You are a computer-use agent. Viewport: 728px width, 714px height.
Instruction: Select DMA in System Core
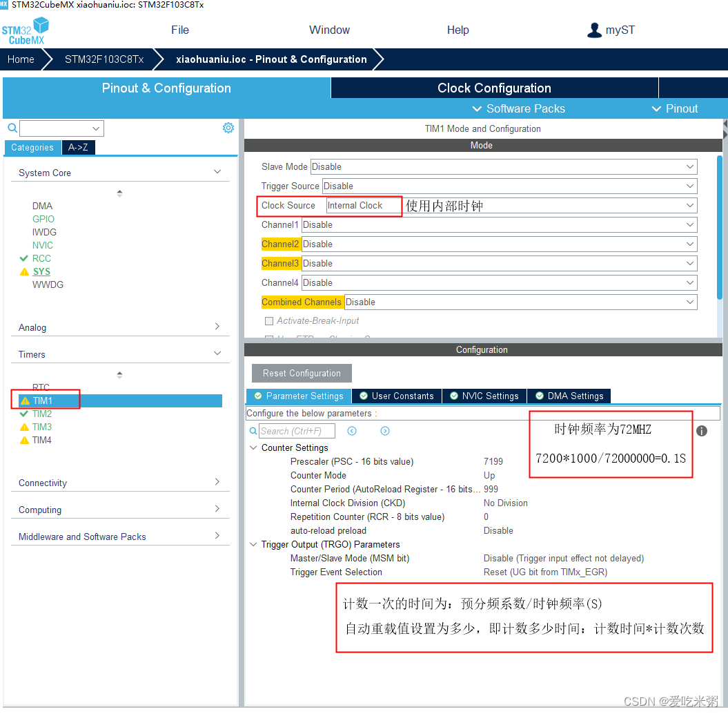(42, 206)
